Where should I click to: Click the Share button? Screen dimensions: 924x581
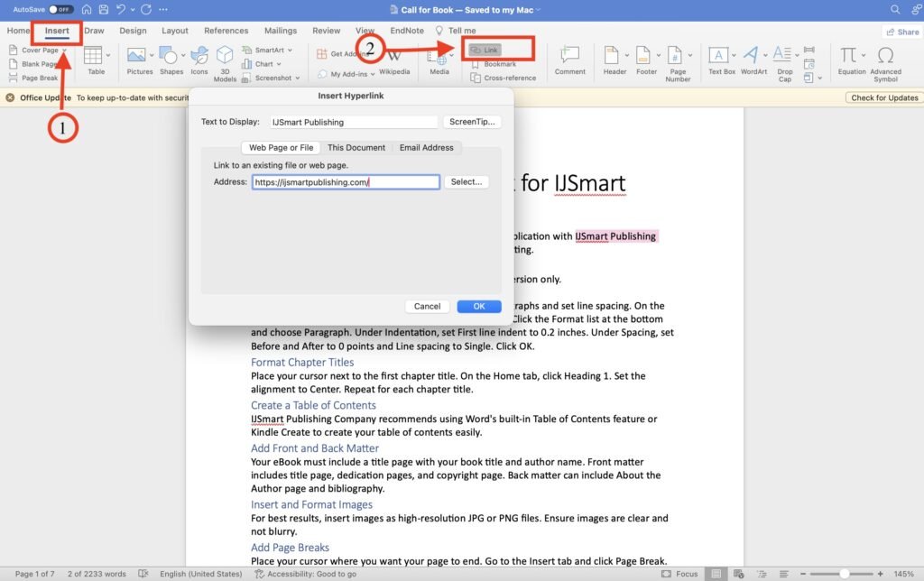(902, 32)
